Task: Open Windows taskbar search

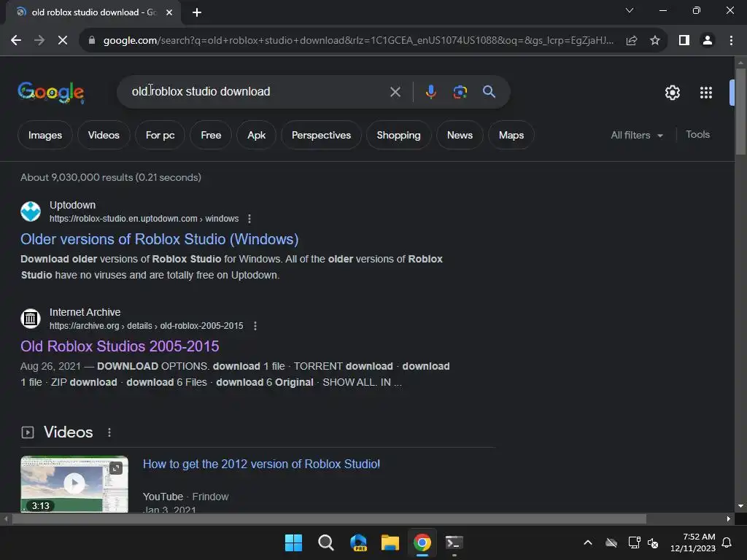Action: click(326, 542)
